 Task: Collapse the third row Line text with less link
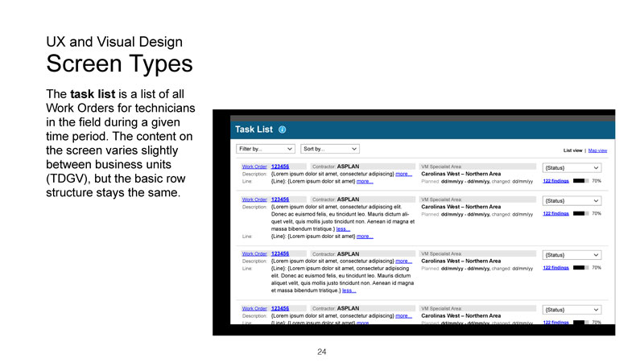[348, 290]
